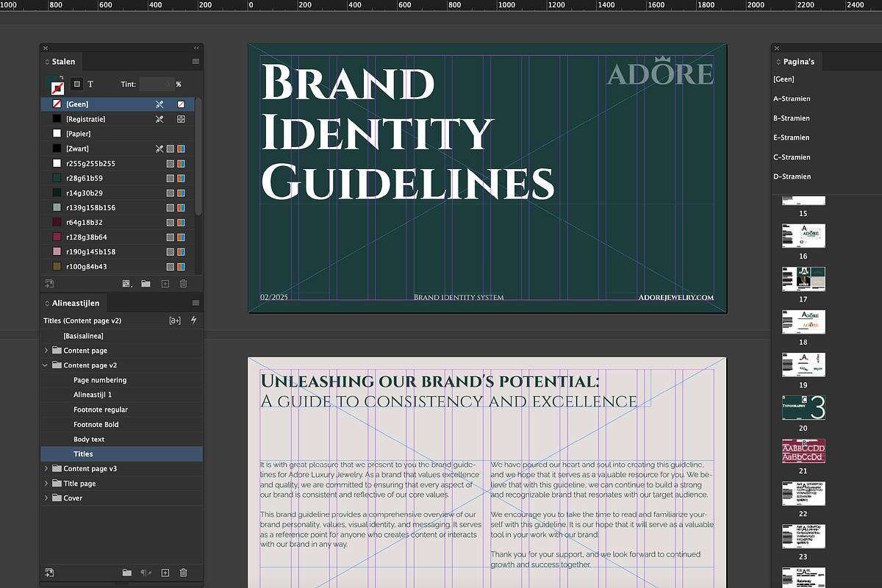Click RGB color mode icon on [Zwart] row
Image resolution: width=882 pixels, height=588 pixels.
tap(181, 148)
